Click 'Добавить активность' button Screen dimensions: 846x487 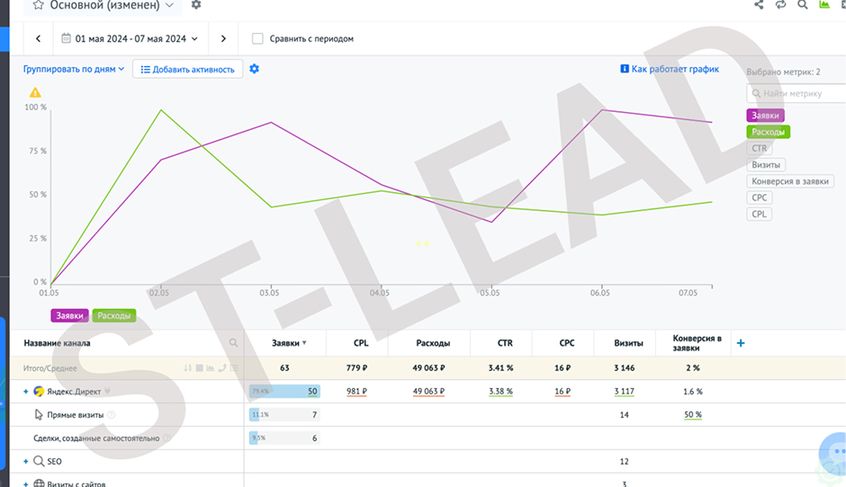(x=188, y=69)
